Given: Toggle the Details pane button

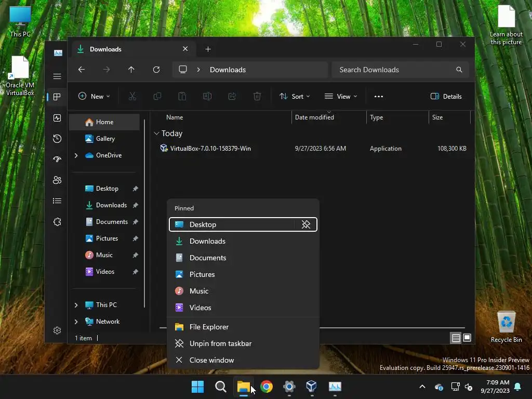Looking at the screenshot, I should point(446,96).
